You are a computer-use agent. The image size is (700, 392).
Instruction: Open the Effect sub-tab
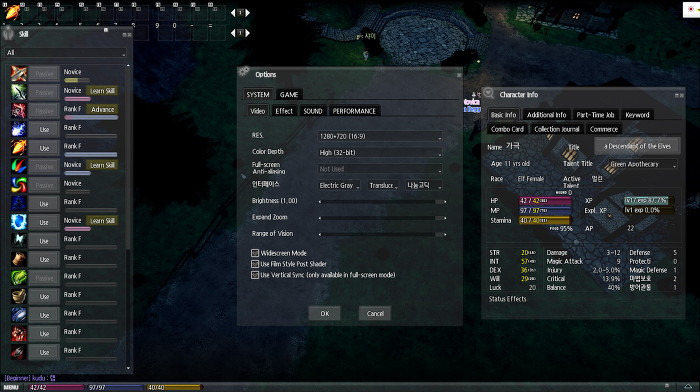pyautogui.click(x=284, y=111)
